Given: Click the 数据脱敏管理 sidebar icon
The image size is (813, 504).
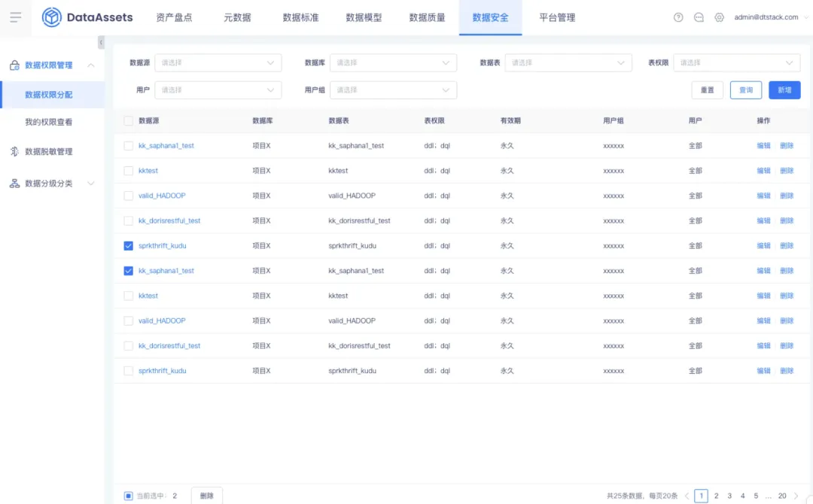Looking at the screenshot, I should click(x=14, y=151).
